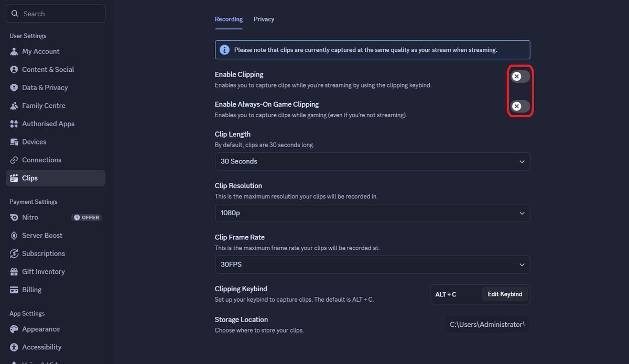
Task: Open the Clip Length 30 Seconds dropdown
Action: 372,161
